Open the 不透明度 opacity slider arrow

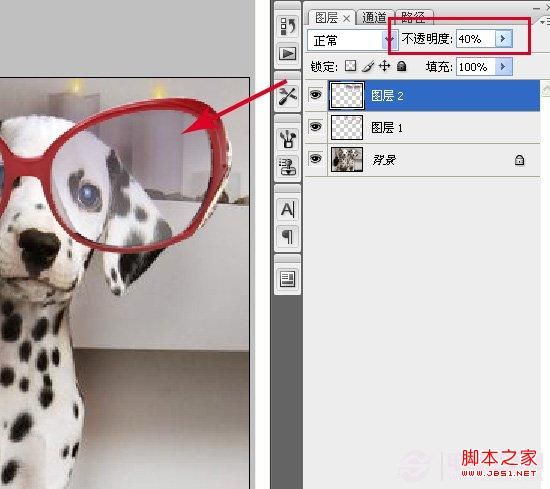(x=503, y=39)
